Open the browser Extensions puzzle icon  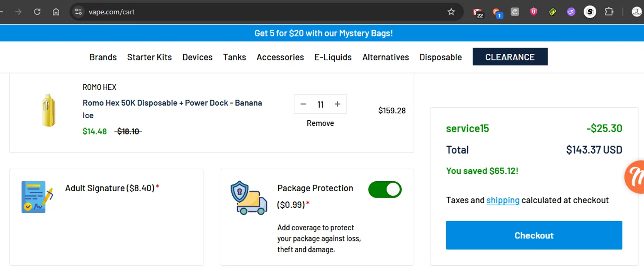609,12
